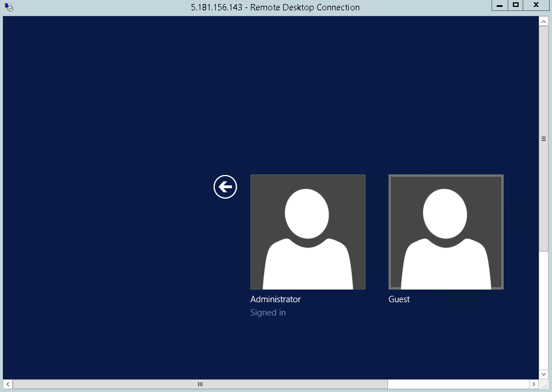
Task: Click the Guest account name label
Action: [399, 299]
